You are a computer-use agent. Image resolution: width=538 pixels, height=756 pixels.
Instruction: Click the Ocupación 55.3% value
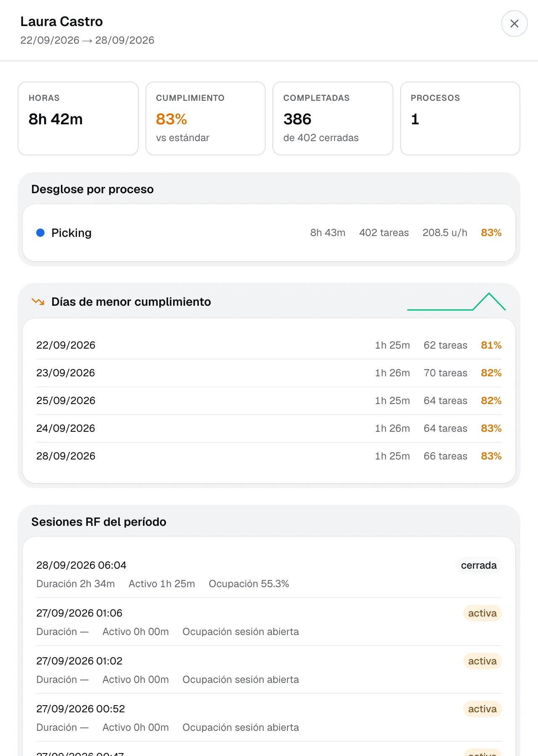point(249,584)
